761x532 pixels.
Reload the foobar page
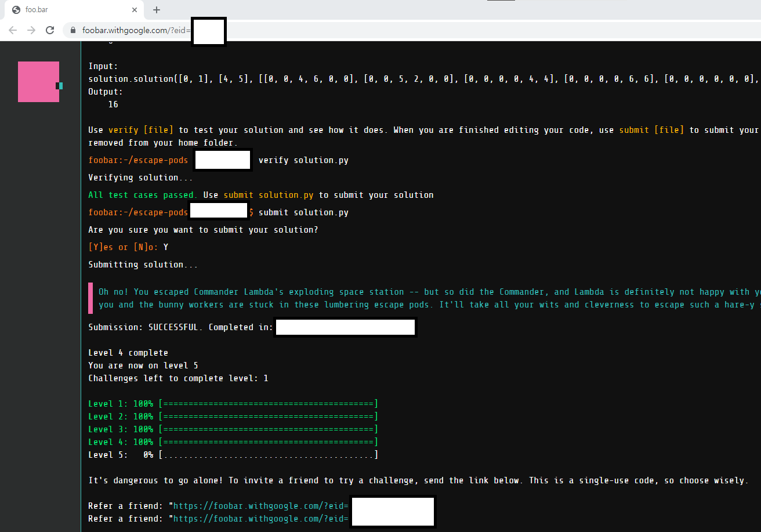[x=50, y=30]
